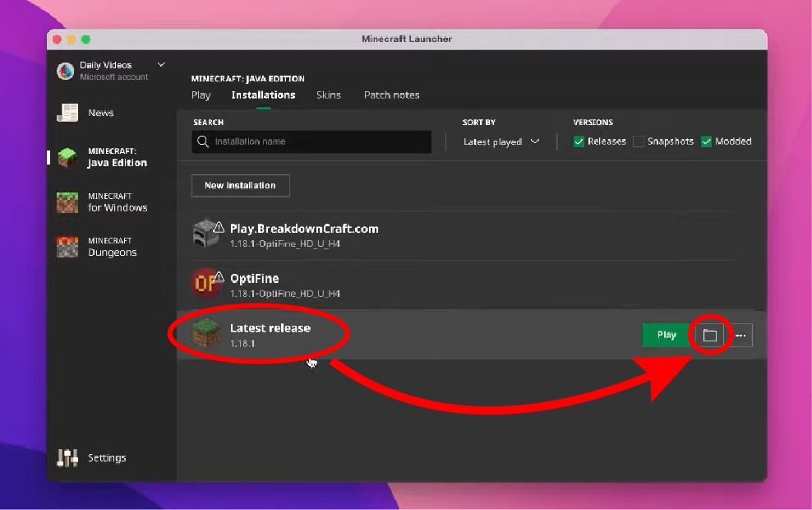Switch to the Play tab
The height and width of the screenshot is (510, 812).
pos(201,95)
